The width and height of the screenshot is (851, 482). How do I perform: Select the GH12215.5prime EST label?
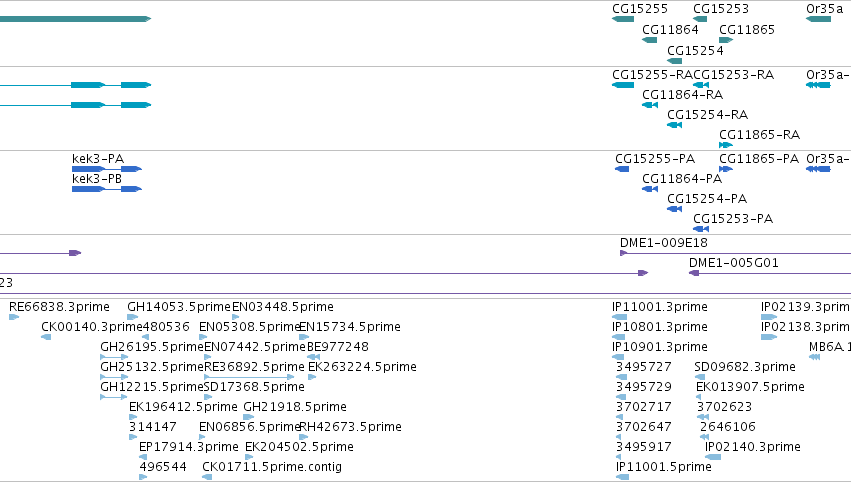click(x=152, y=387)
